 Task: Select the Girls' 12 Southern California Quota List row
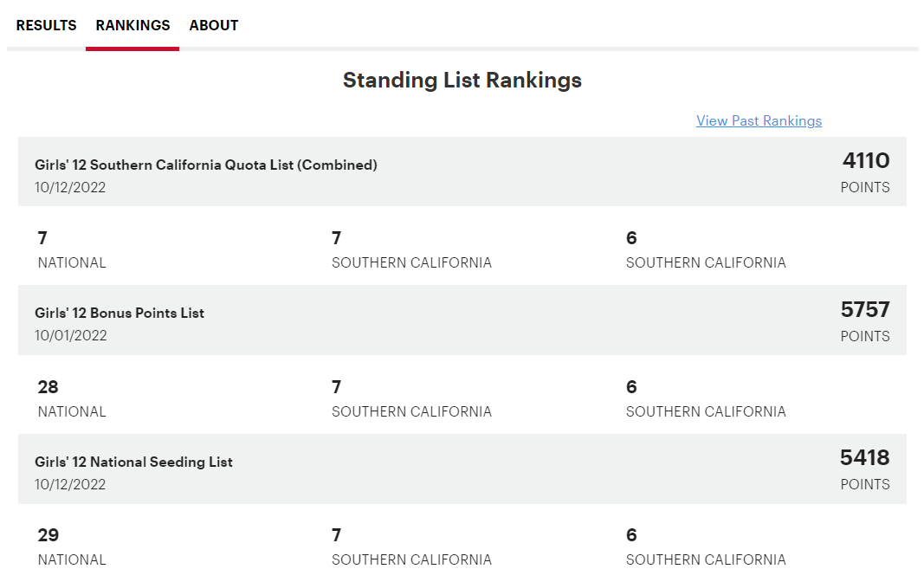click(x=207, y=164)
